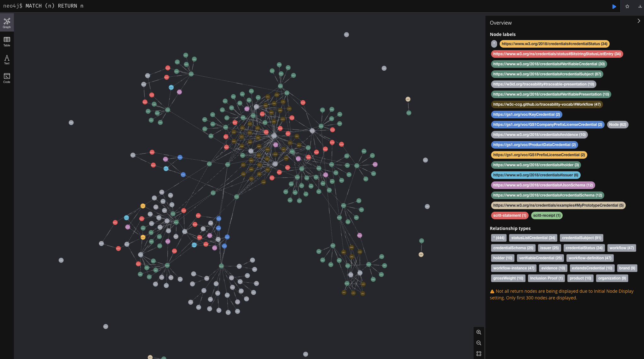
Task: Switch to Graph view in sidebar
Action: (x=7, y=23)
